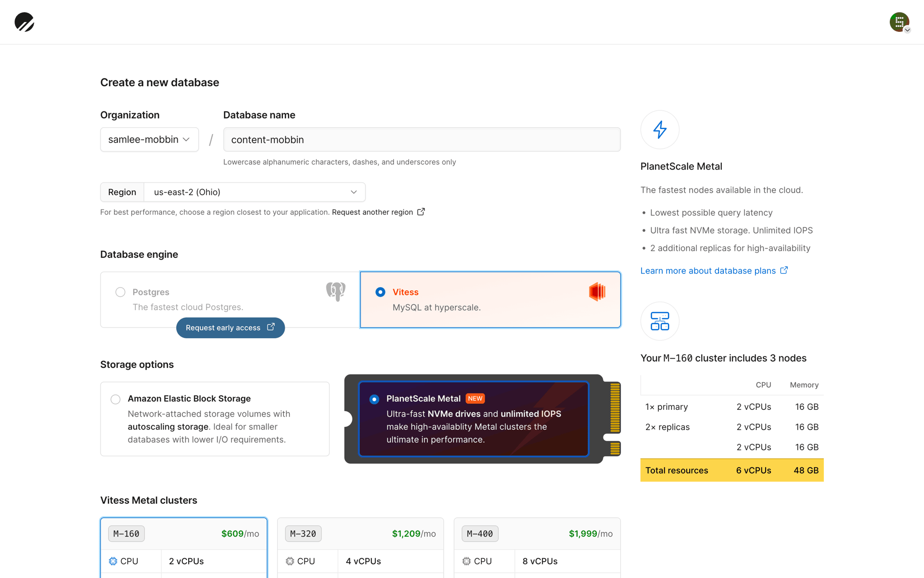Click the Vitess Metal clusters heading

point(149,500)
